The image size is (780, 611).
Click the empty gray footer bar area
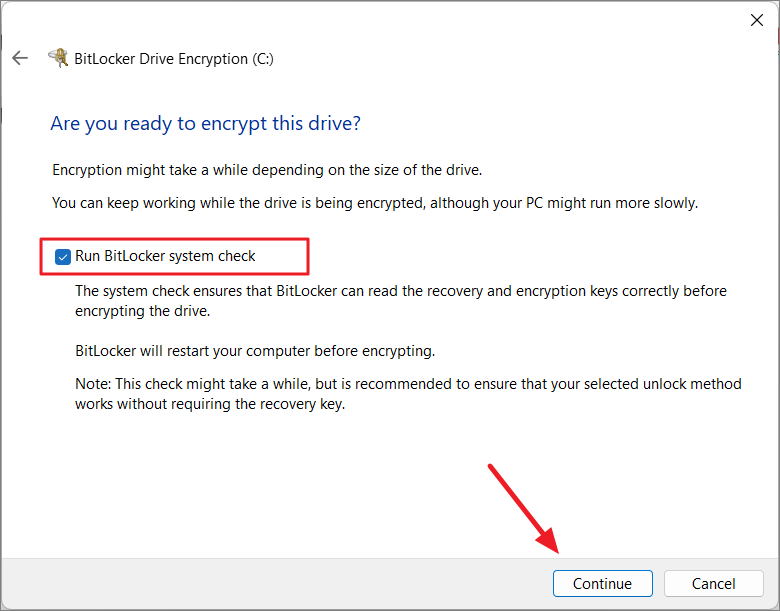click(274, 583)
